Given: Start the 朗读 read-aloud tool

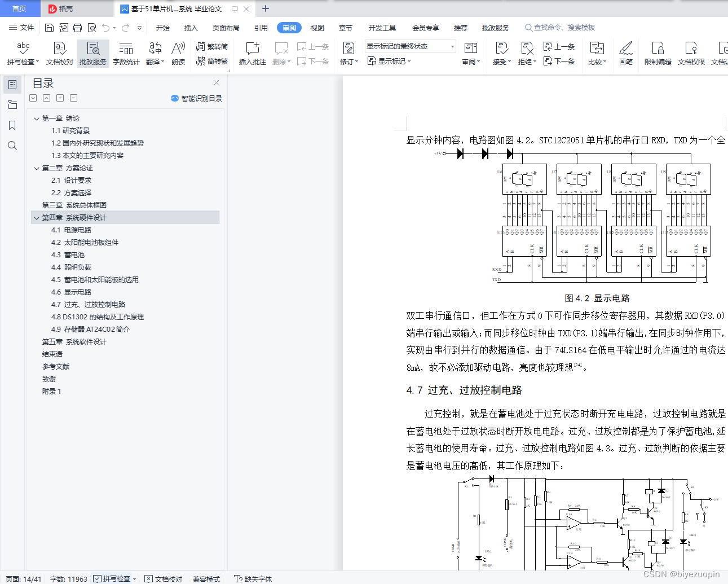Looking at the screenshot, I should click(x=178, y=54).
